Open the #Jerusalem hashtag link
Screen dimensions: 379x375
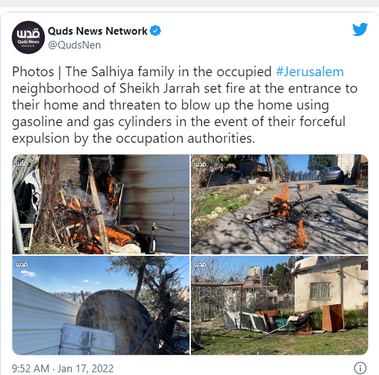pos(310,72)
